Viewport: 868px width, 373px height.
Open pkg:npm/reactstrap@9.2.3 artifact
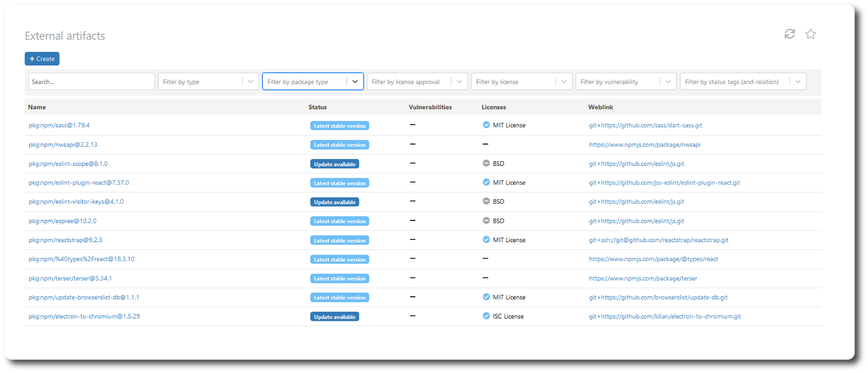pos(65,240)
